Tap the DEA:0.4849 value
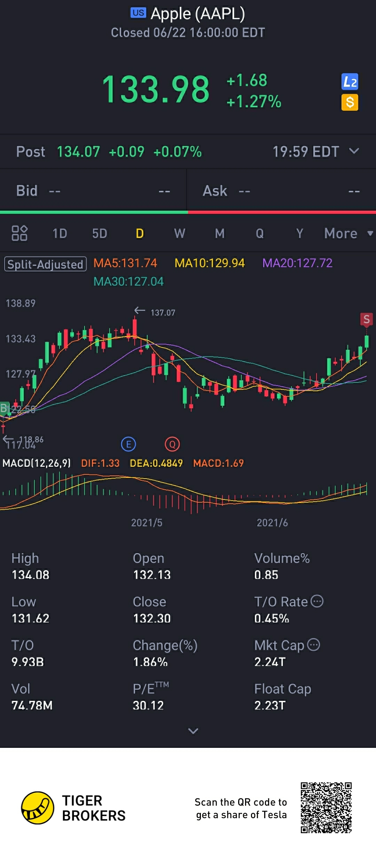Image resolution: width=376 pixels, height=868 pixels. point(156,463)
